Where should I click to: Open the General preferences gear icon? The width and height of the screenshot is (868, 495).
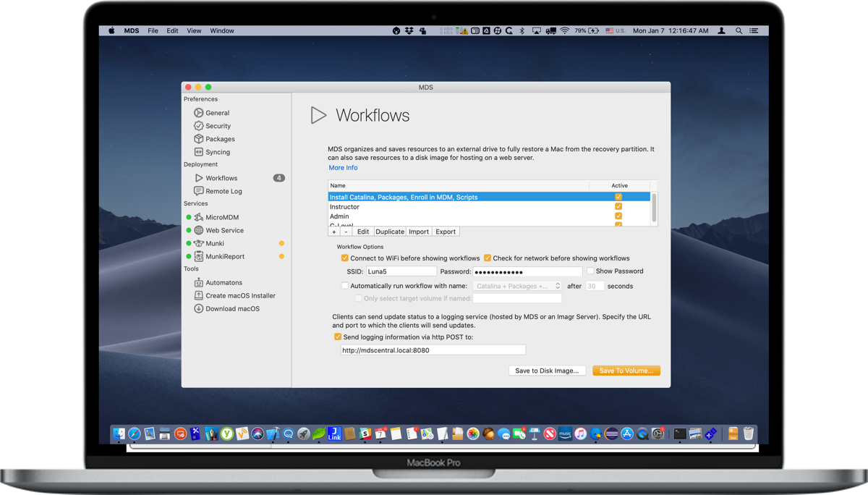(198, 113)
